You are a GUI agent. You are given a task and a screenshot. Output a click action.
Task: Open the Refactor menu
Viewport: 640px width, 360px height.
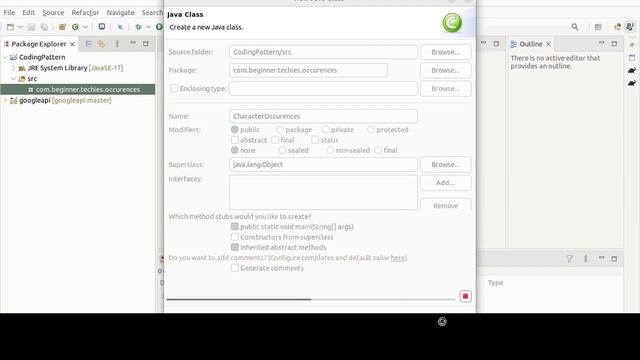click(x=85, y=13)
